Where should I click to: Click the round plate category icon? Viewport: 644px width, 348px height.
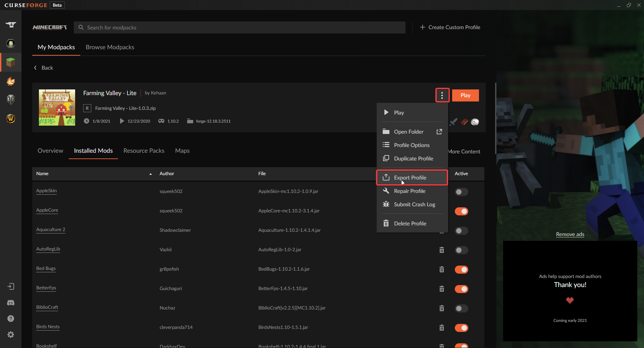[x=475, y=122]
